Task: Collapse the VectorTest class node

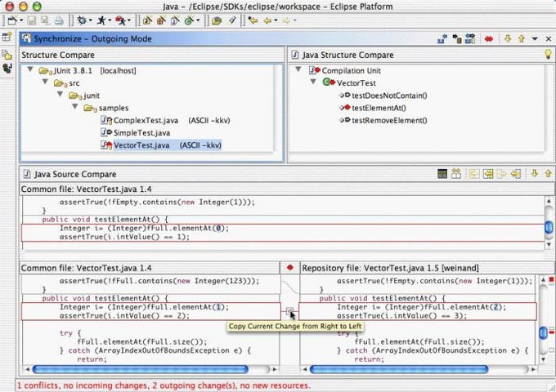Action: pyautogui.click(x=313, y=82)
